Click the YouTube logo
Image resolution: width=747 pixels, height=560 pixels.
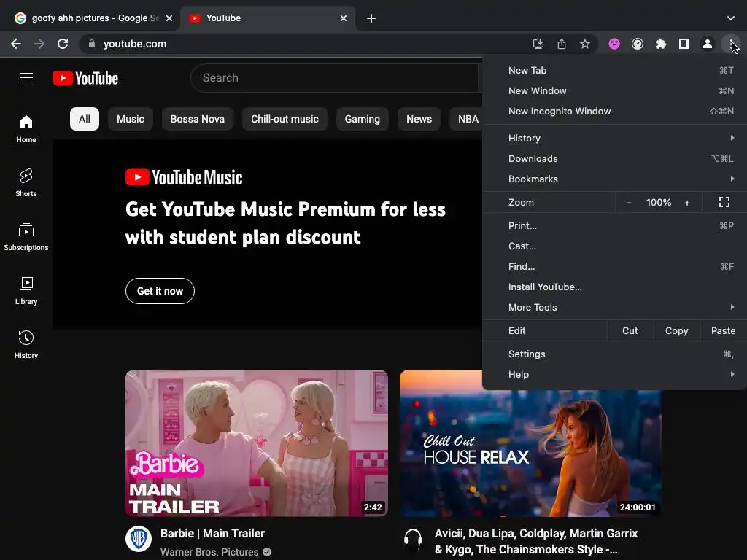coord(85,78)
